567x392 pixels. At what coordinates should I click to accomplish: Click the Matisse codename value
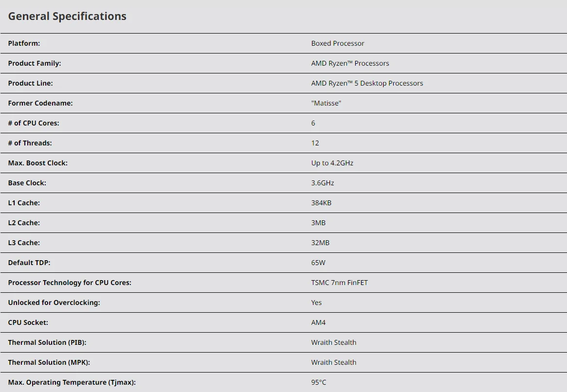(326, 103)
